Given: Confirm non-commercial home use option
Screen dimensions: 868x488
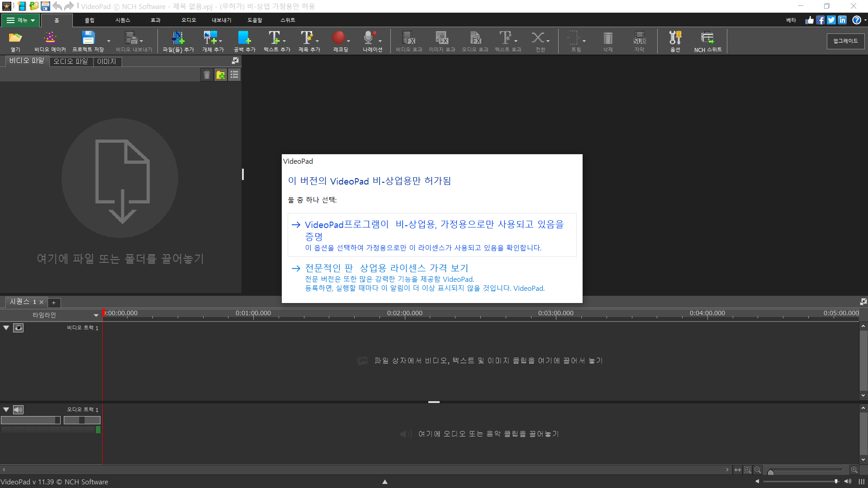Looking at the screenshot, I should [x=432, y=235].
